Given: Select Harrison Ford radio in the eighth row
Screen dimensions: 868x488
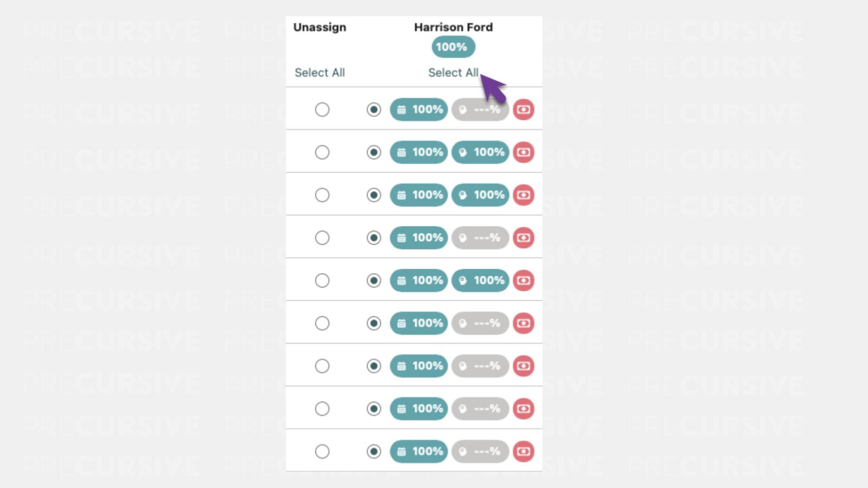Looking at the screenshot, I should [x=374, y=409].
